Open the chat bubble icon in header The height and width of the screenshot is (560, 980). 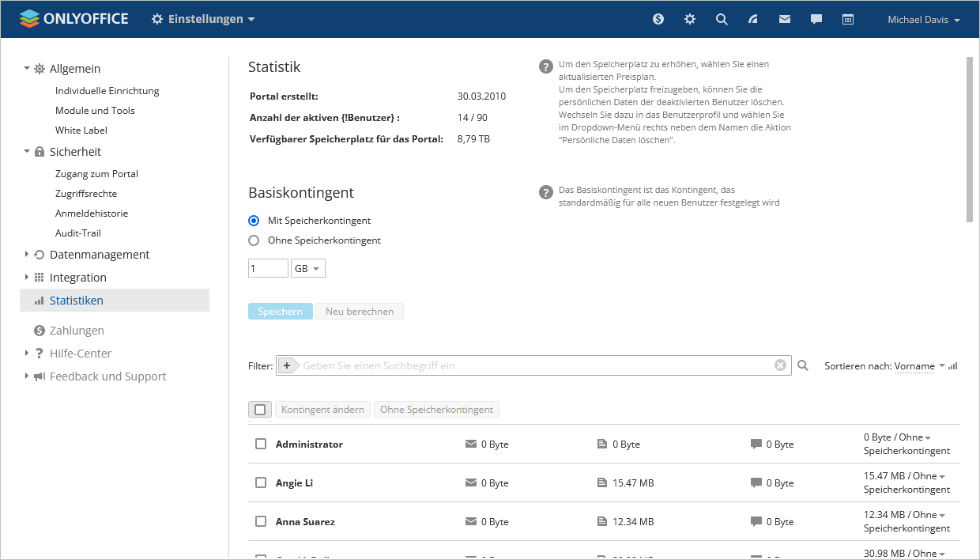tap(816, 19)
